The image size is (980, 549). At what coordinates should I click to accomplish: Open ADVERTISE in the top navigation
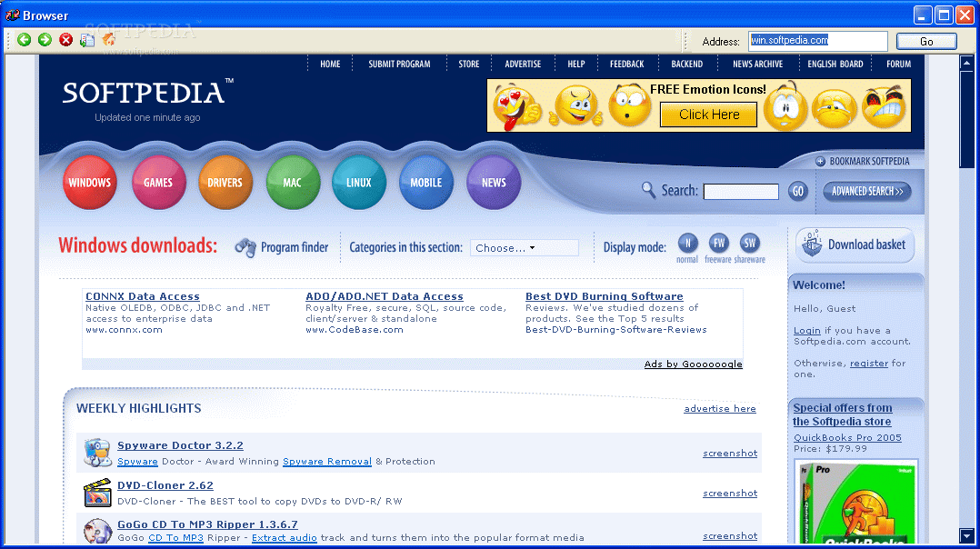(523, 64)
